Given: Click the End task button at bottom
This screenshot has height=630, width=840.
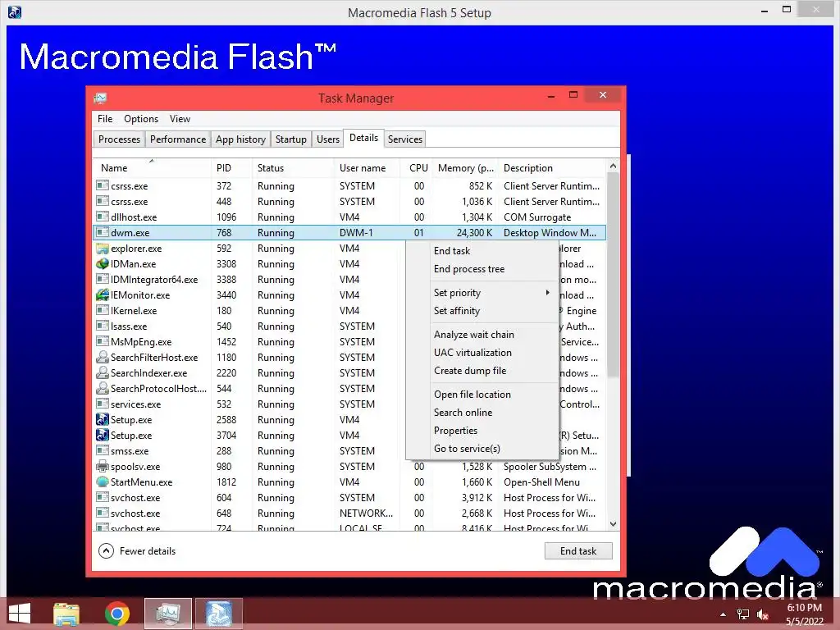Looking at the screenshot, I should point(578,550).
